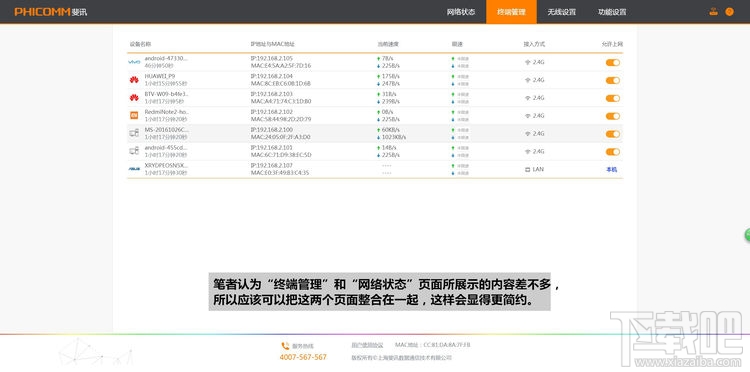This screenshot has width=750, height=372.
Task: Switch to the 无线设置 tab
Action: [562, 12]
